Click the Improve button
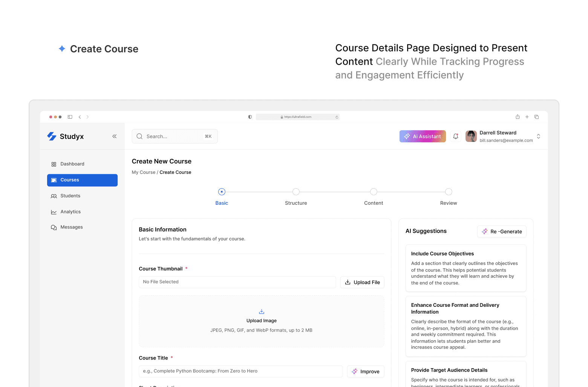588x387 pixels. pyautogui.click(x=366, y=372)
